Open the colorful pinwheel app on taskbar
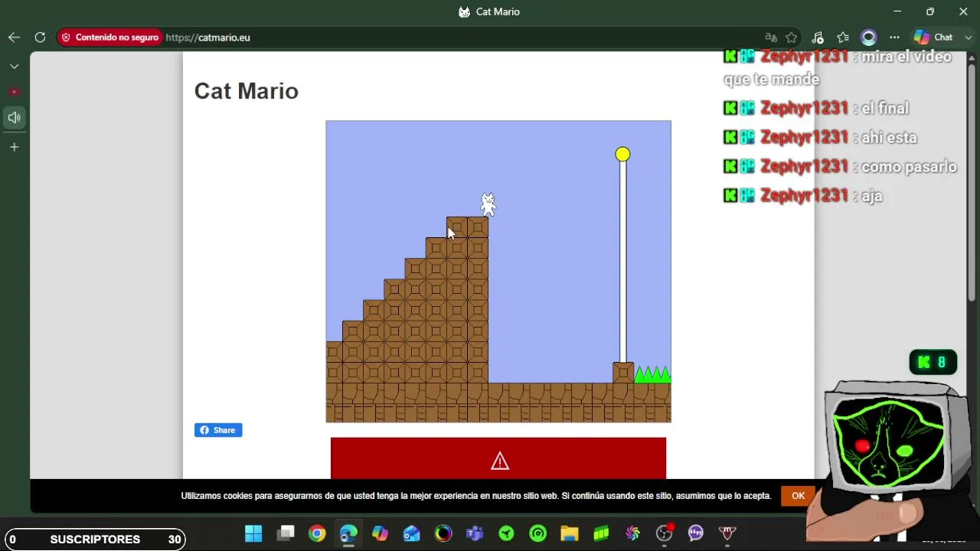 [x=632, y=533]
